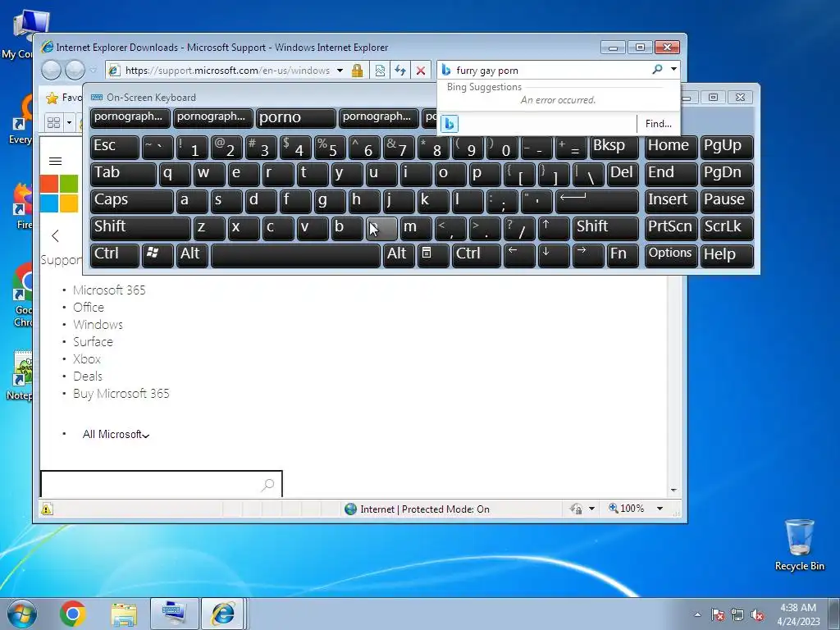Toggle the right Alt key on On-Screen Keyboard
Viewport: 840px width, 630px height.
[399, 254]
